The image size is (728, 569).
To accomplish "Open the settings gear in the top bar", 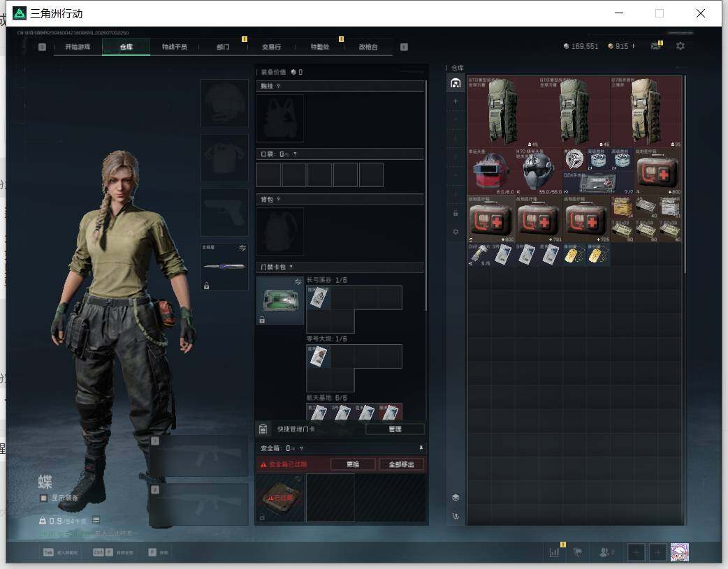I will pyautogui.click(x=680, y=46).
